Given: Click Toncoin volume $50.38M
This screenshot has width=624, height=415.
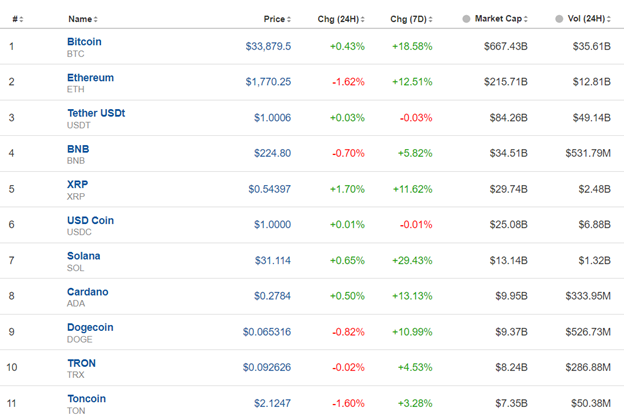Looking at the screenshot, I should coord(591,403).
